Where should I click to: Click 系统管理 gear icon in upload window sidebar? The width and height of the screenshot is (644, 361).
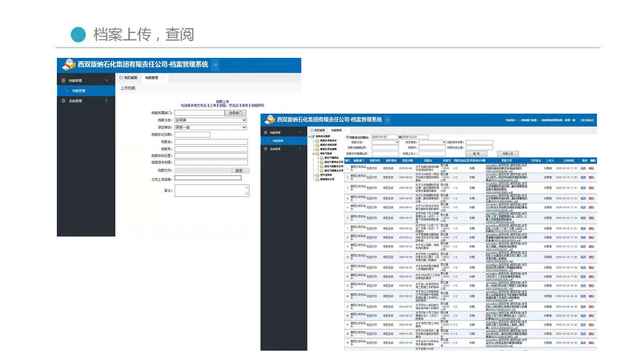(x=64, y=101)
